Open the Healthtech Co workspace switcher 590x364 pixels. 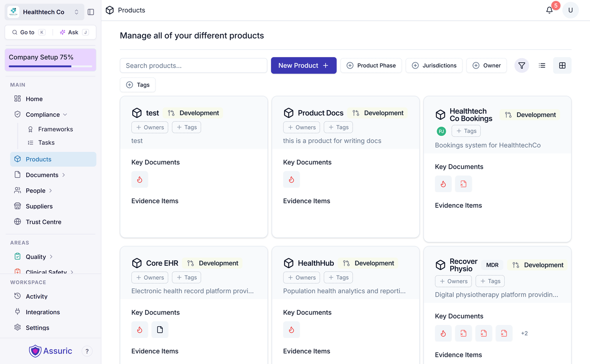(x=44, y=12)
